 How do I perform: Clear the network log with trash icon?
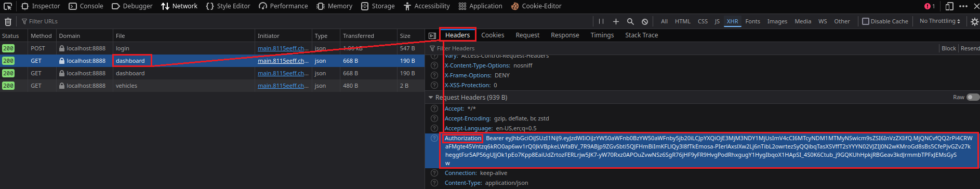(8, 21)
